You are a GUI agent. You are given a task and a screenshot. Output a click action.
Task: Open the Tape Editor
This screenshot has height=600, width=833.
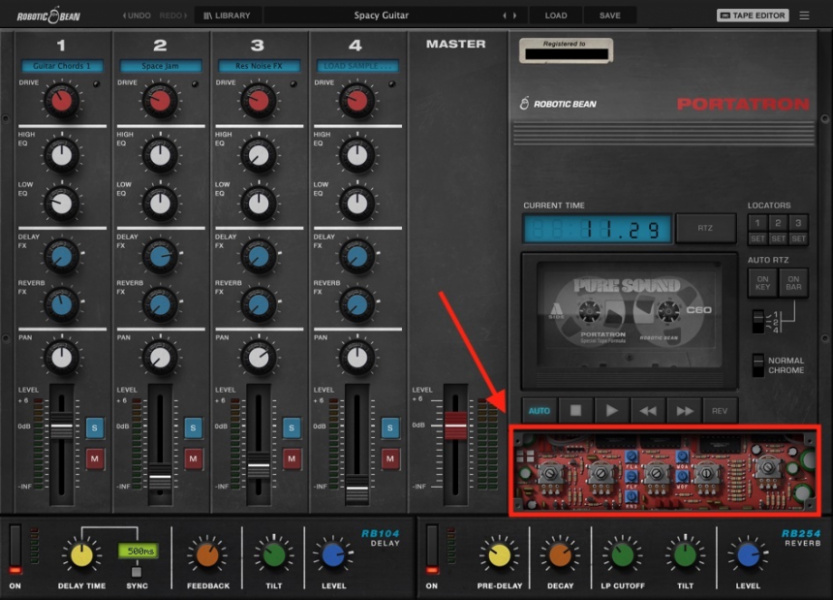point(753,15)
